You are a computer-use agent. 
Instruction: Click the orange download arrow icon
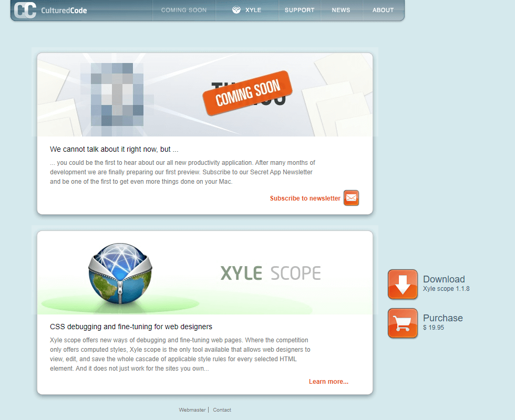pyautogui.click(x=403, y=284)
